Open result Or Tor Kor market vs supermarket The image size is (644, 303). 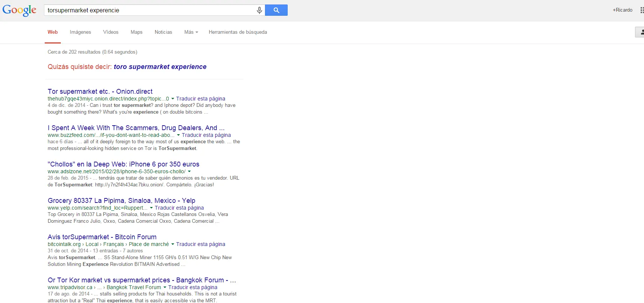click(x=142, y=280)
